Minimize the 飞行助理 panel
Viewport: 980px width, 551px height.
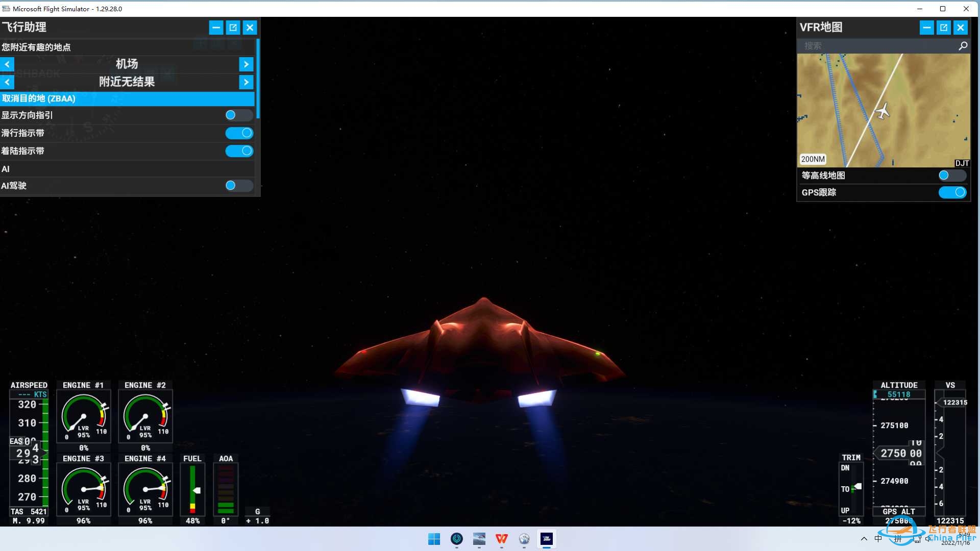coord(216,28)
